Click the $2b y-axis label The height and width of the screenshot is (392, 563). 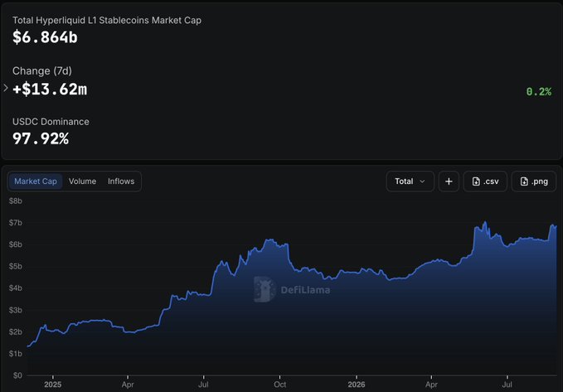click(x=16, y=332)
